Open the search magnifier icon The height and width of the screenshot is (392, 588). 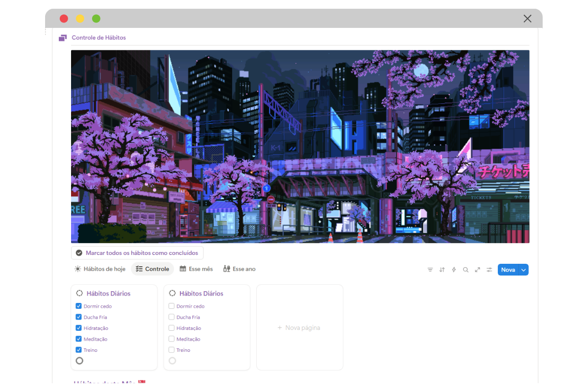tap(465, 270)
